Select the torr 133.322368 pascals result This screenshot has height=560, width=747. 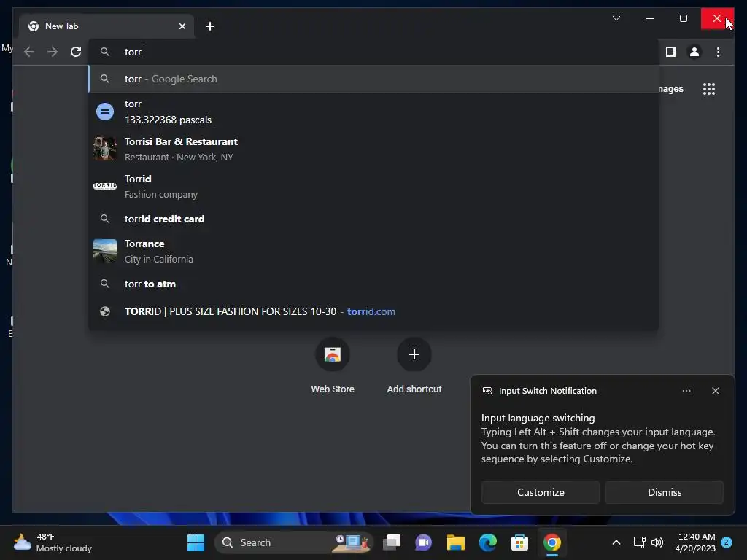[374, 112]
